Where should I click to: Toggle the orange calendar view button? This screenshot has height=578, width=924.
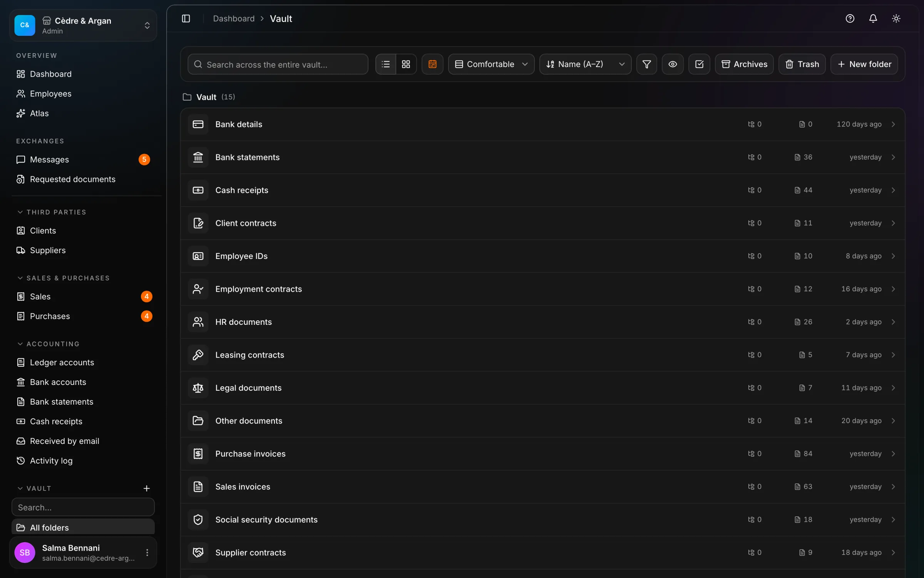(x=432, y=64)
